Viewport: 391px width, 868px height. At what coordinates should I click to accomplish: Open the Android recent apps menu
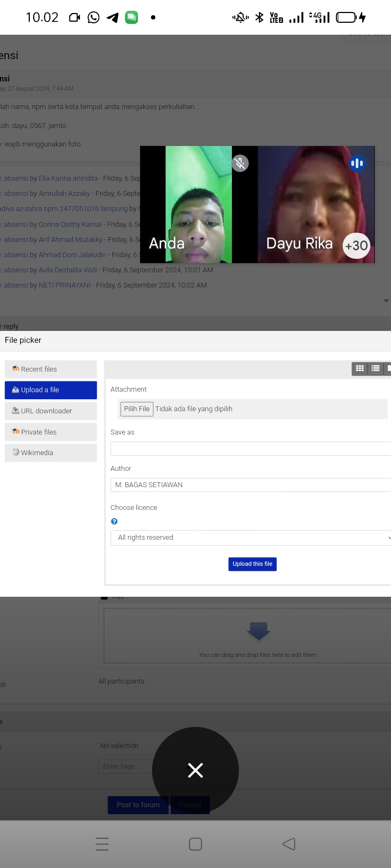tap(102, 844)
